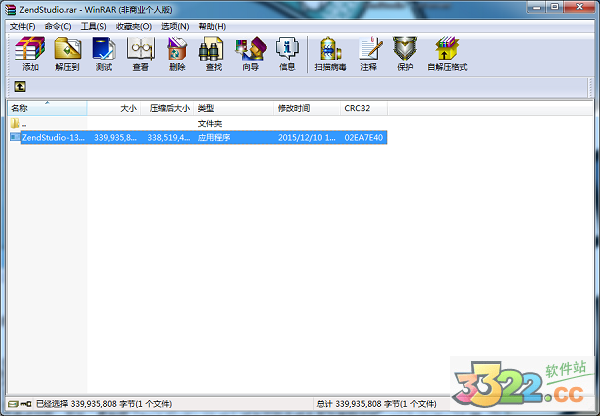
Task: Sort by Size (大小) column header
Action: [114, 108]
